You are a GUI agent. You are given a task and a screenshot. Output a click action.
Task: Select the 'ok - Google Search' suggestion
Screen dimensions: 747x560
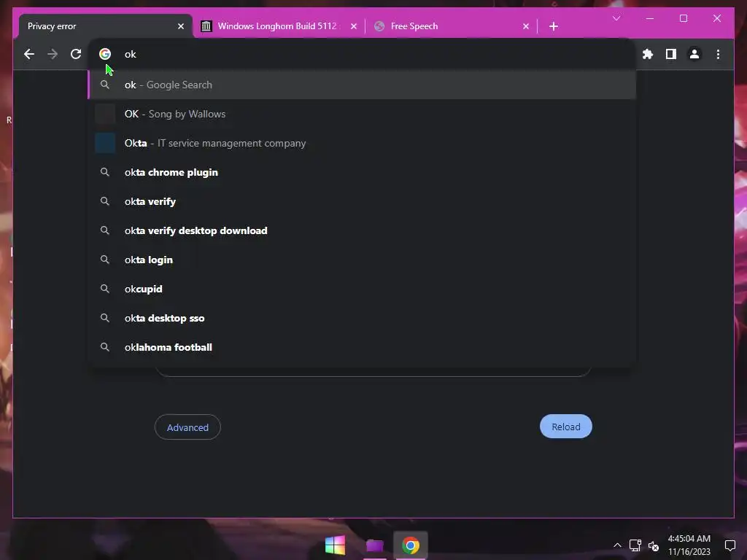coord(362,85)
